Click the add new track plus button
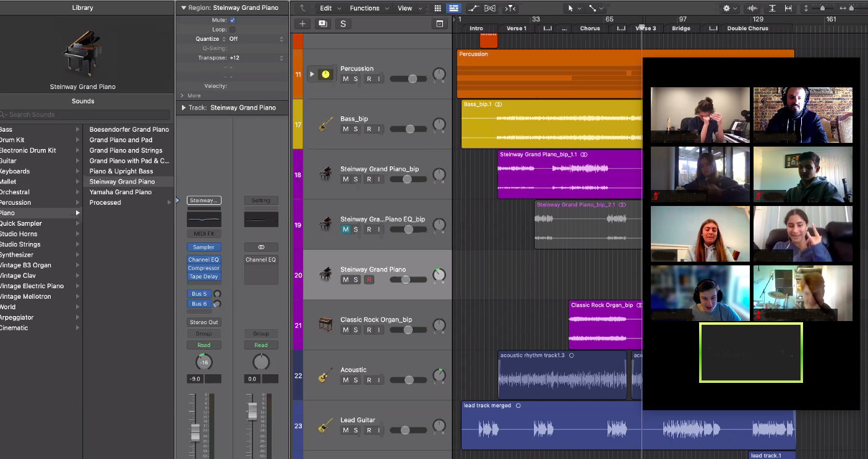868x459 pixels. tap(303, 24)
